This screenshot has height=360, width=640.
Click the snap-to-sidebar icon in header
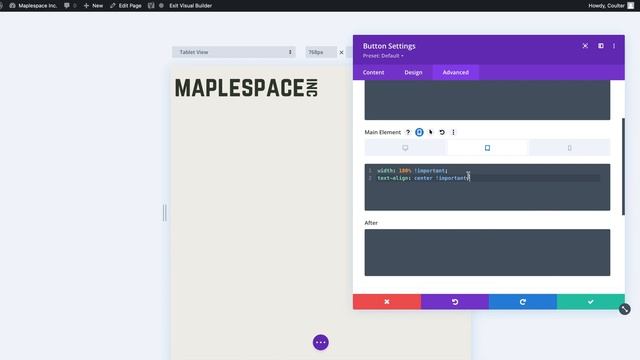[601, 46]
